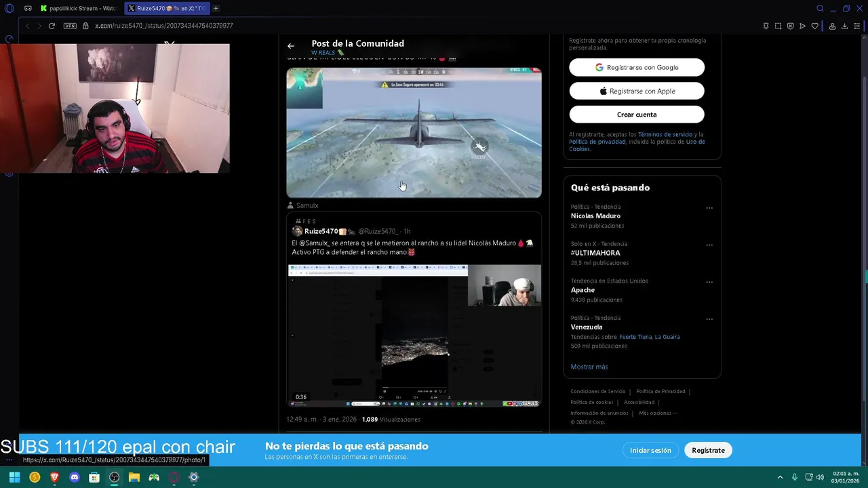The image size is (868, 488).
Task: Open the Términos de servicio link
Action: point(664,135)
